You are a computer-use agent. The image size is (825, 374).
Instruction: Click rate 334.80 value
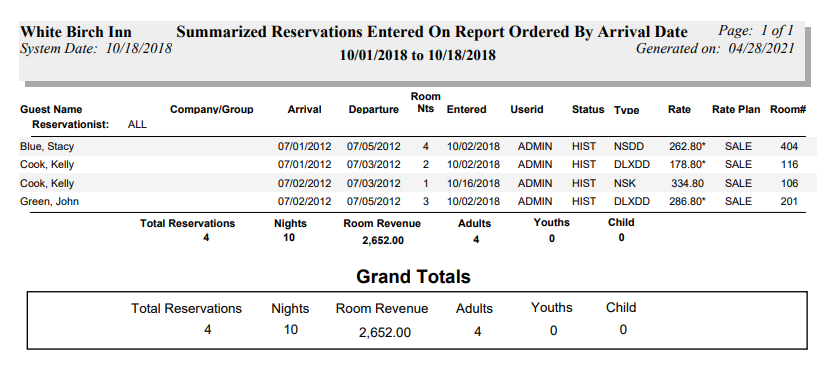coord(687,184)
